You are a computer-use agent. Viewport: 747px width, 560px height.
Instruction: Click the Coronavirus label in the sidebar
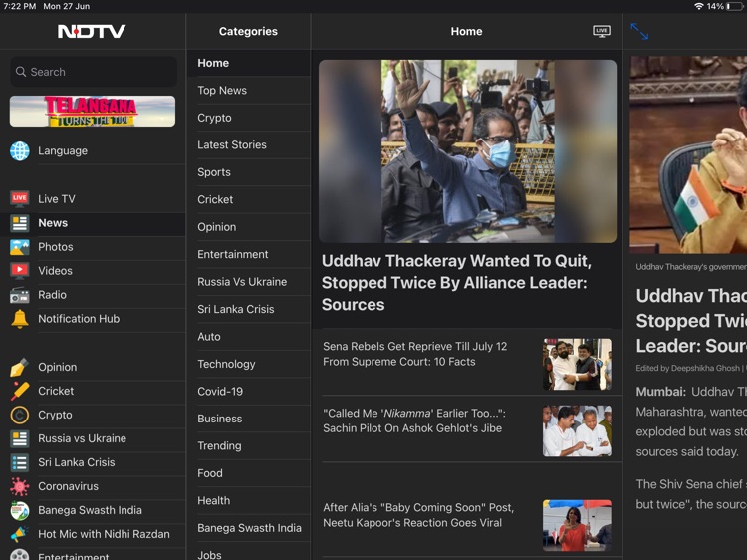(x=68, y=486)
